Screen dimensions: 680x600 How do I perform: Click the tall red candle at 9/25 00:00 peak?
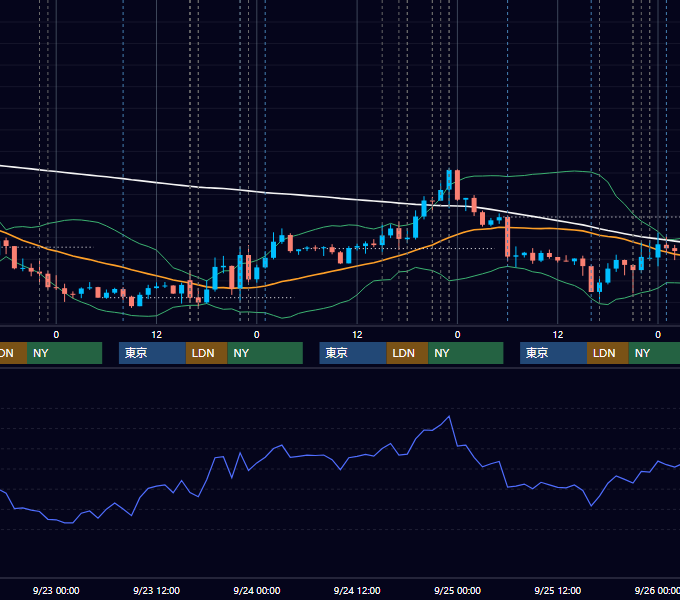pos(458,185)
